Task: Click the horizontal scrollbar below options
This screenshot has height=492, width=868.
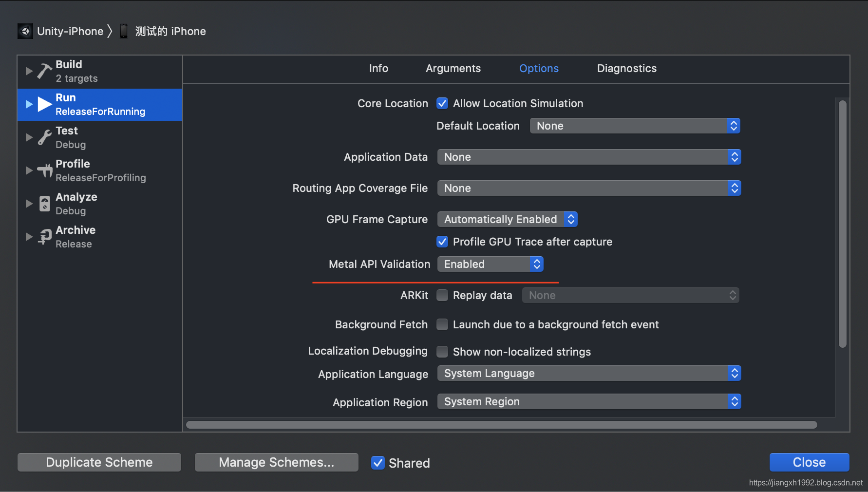Action: tap(502, 425)
